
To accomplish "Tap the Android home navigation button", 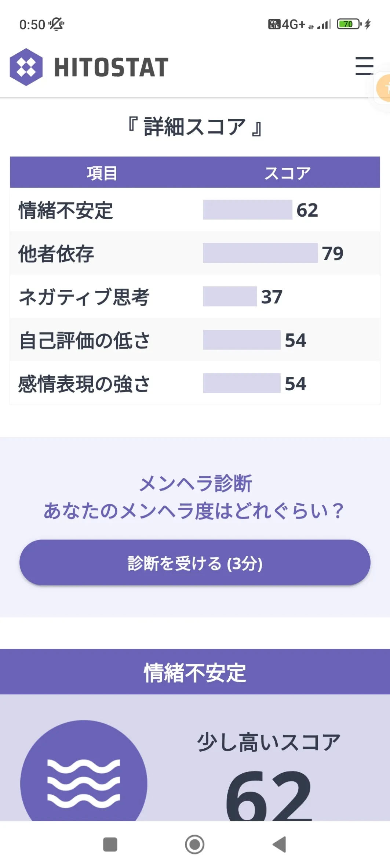I will pos(194,845).
